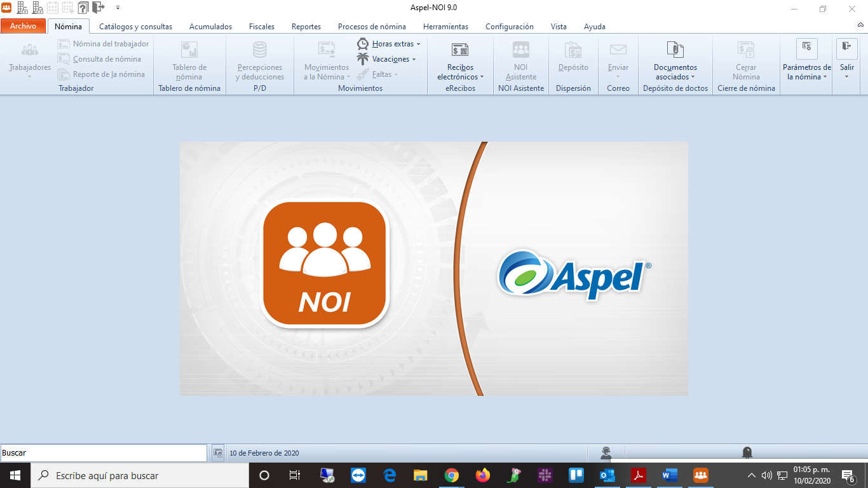Click the Enviar envelope icon

pos(618,50)
